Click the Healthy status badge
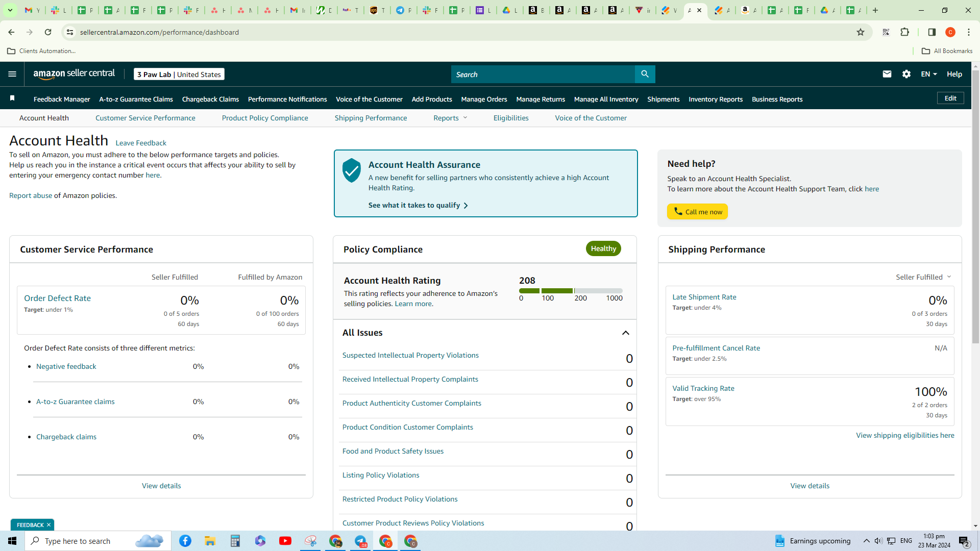Screen dimensions: 980x551 [603, 248]
